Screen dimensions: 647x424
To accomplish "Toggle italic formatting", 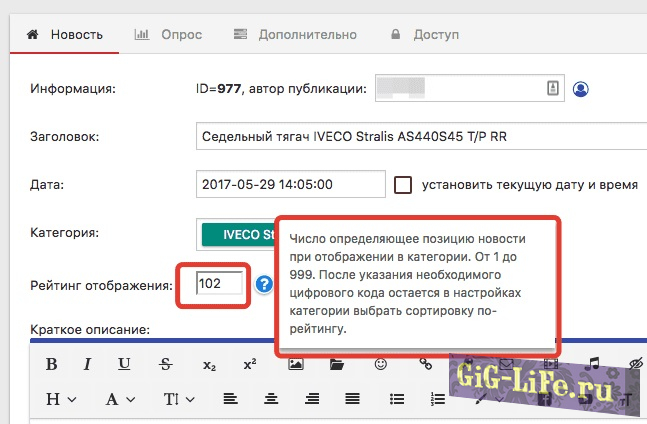I will (x=87, y=364).
